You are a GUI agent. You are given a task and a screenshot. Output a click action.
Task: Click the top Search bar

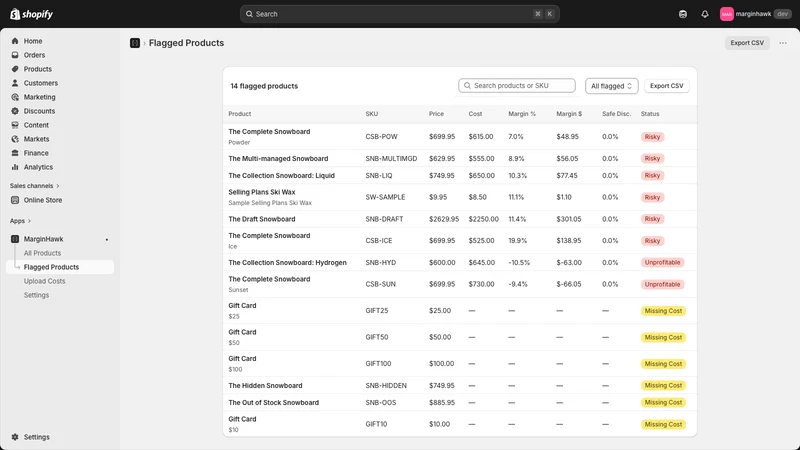coord(399,14)
